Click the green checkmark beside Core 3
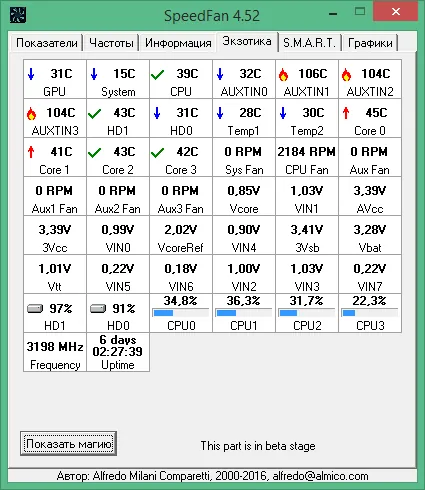425x490 pixels. 157,153
